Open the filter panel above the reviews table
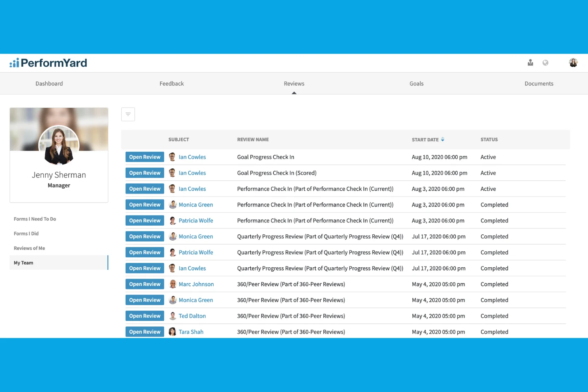This screenshot has height=392, width=588. 128,114
